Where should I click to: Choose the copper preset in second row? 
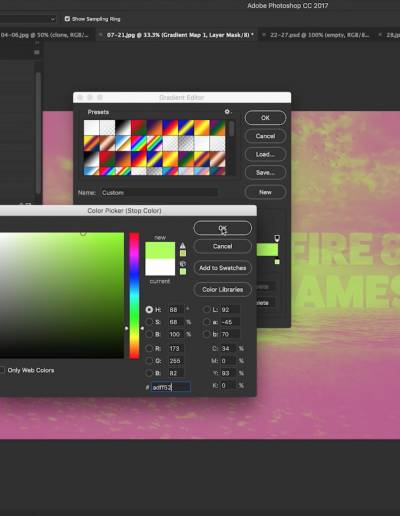[x=107, y=143]
